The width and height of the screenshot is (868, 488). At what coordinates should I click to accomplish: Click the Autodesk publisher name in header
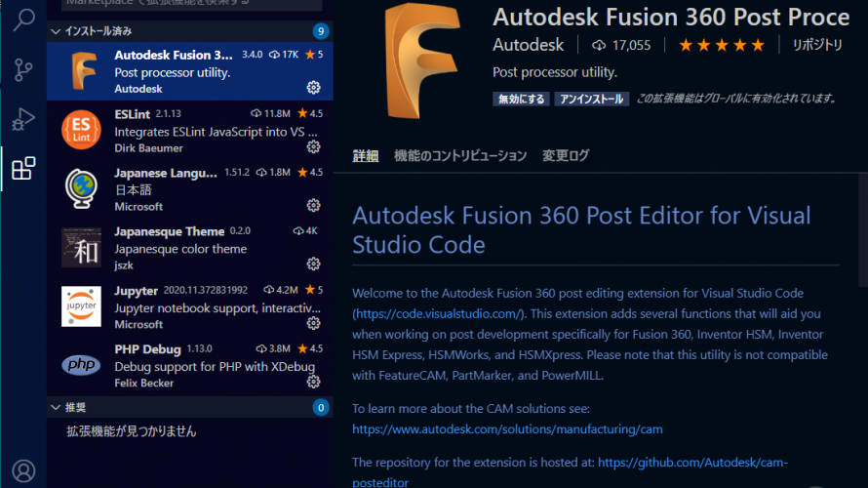(528, 45)
